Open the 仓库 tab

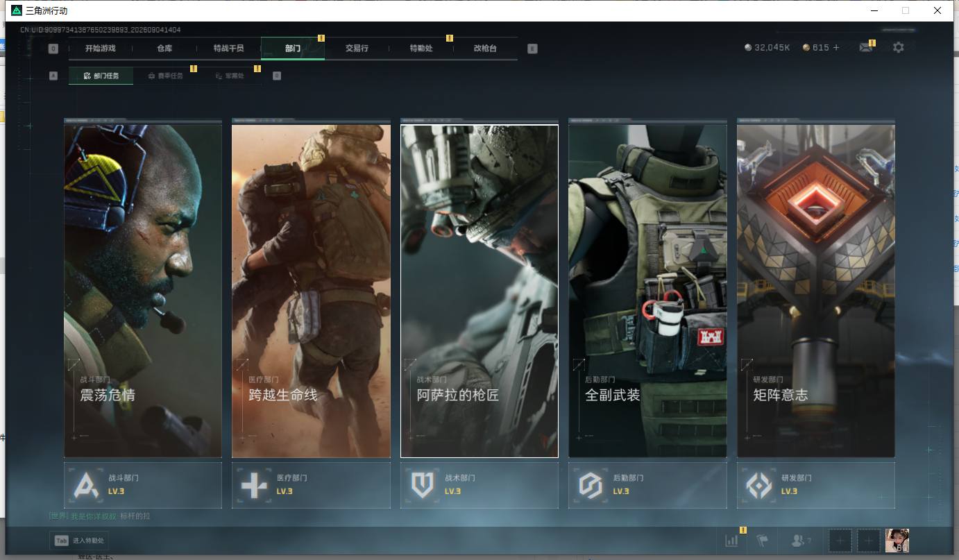164,49
